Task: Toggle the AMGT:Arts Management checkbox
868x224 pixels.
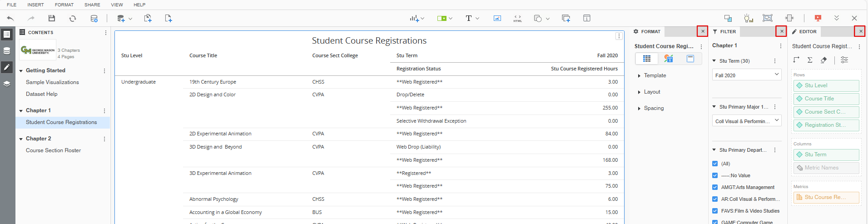Action: 715,187
